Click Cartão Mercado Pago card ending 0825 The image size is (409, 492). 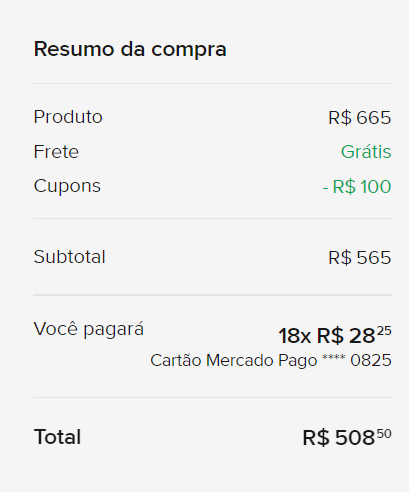coord(271,361)
